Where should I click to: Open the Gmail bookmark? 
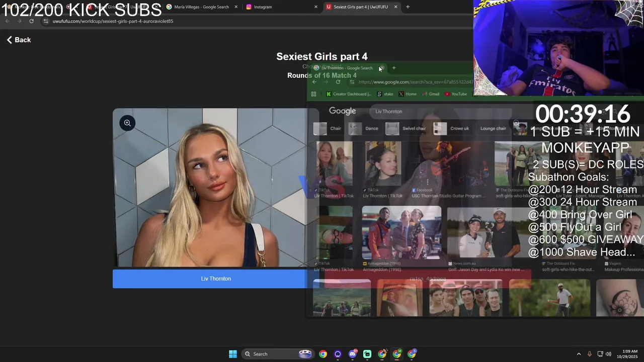[x=431, y=94]
